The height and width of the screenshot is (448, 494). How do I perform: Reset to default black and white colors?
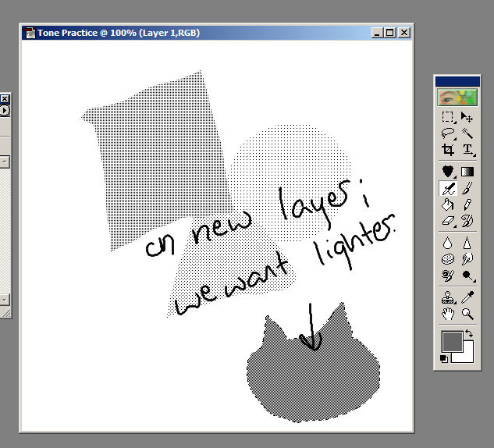444,358
